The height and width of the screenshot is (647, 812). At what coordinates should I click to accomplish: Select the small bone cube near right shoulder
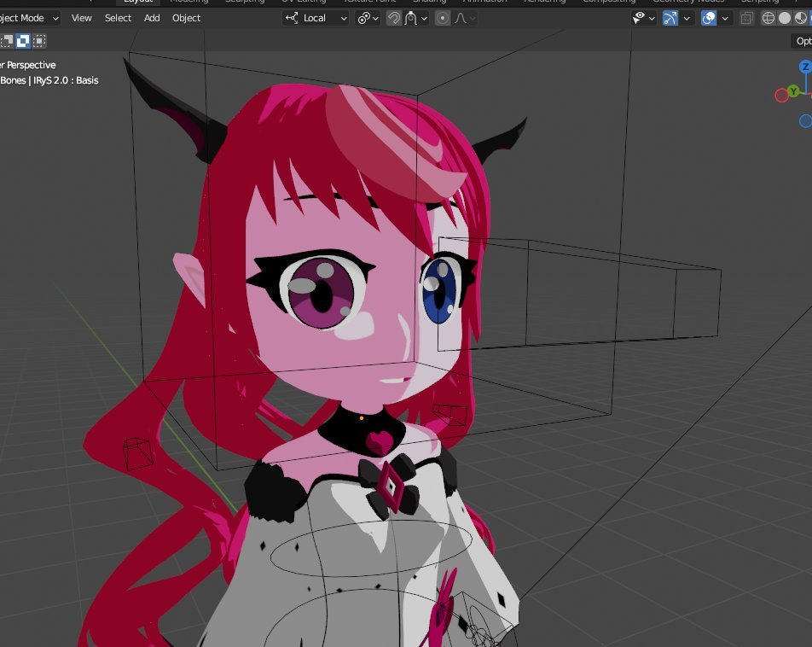pyautogui.click(x=449, y=415)
